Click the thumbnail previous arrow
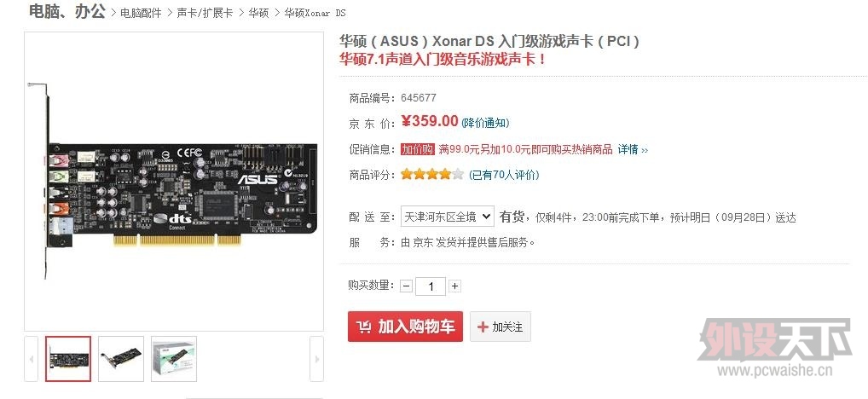Screen dimensions: 868x399 [x=32, y=359]
